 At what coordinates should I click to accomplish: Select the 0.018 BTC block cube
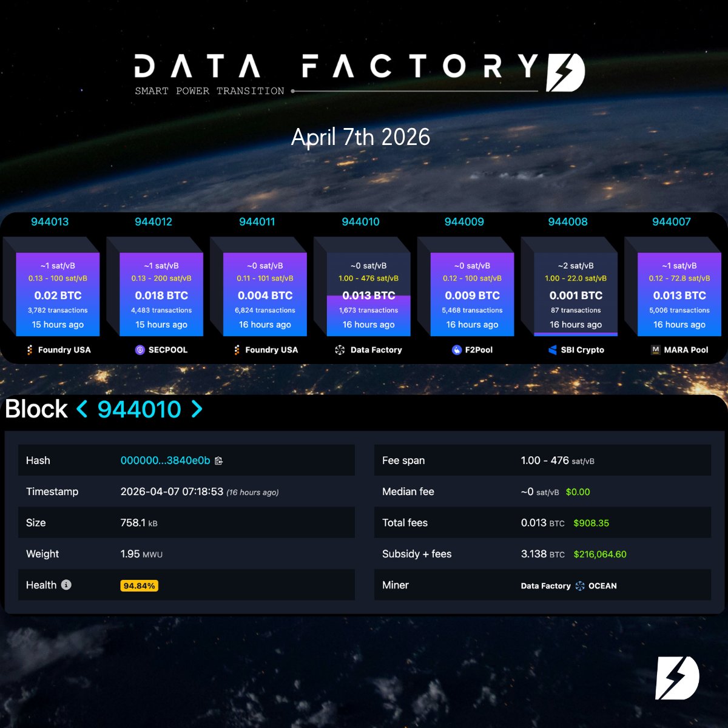(161, 295)
